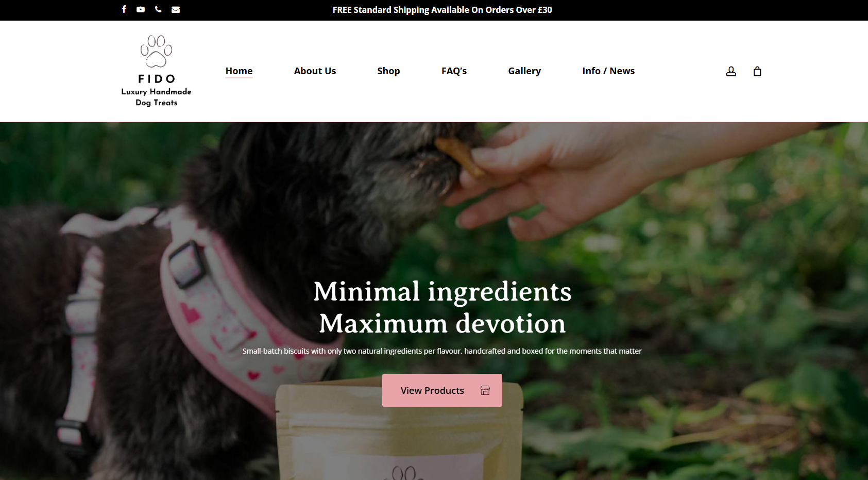Open the Info / News section

[608, 71]
